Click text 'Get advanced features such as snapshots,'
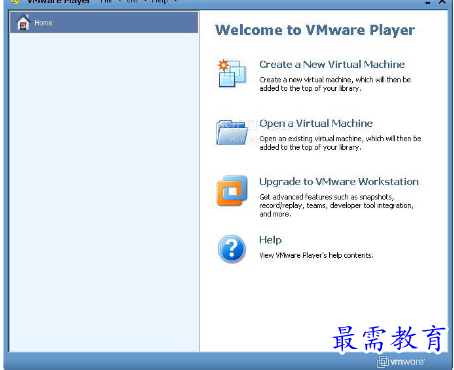 click(327, 197)
